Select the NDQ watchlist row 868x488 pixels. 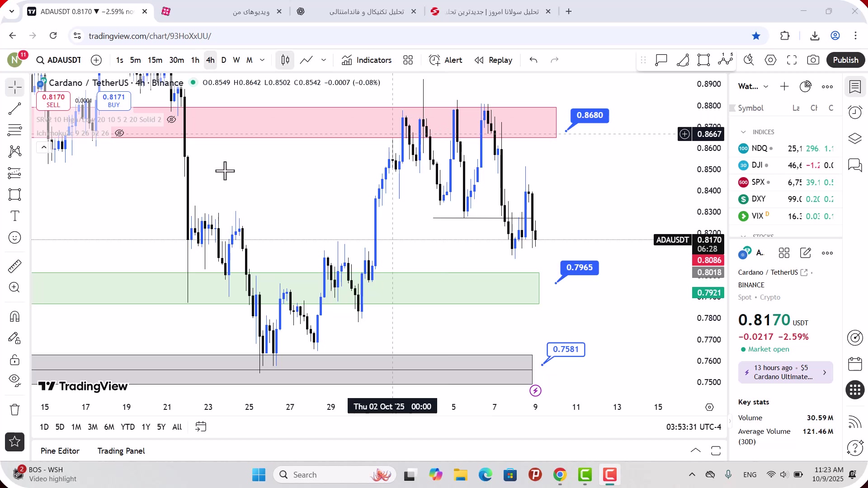point(786,148)
